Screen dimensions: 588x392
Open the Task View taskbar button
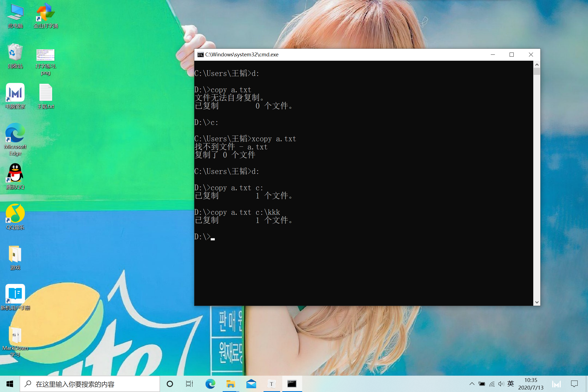pyautogui.click(x=189, y=384)
